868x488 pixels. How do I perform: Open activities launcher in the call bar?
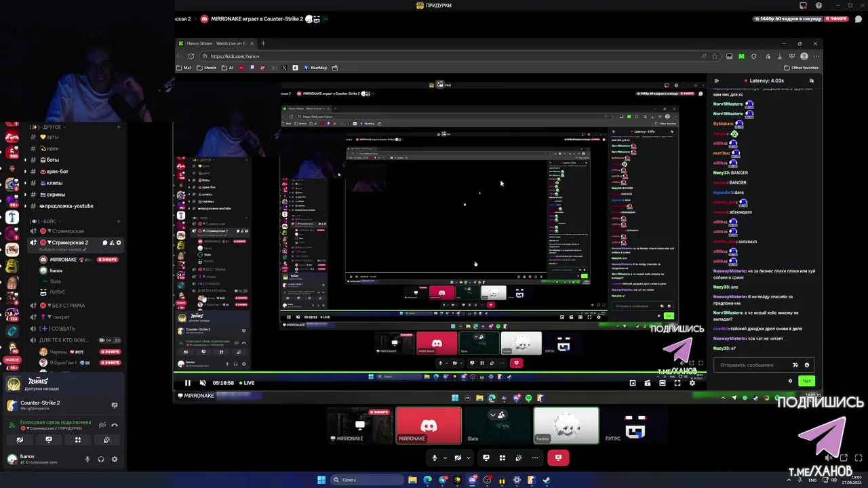point(502,457)
